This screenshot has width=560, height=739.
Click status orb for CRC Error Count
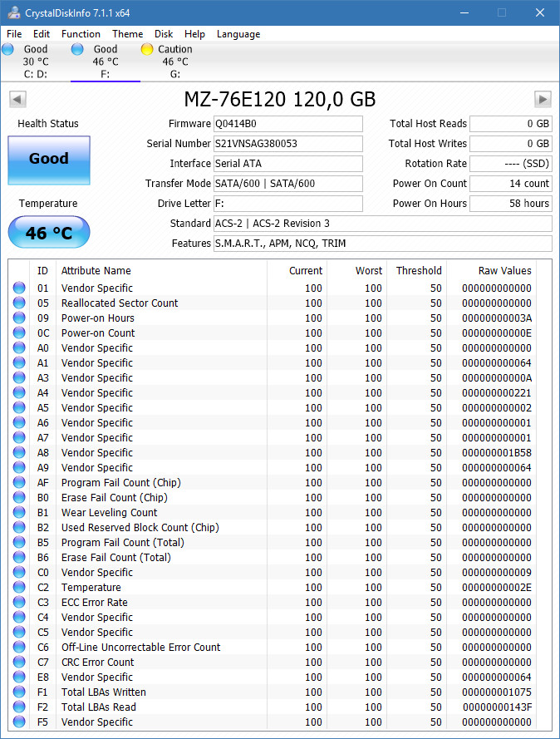click(19, 662)
